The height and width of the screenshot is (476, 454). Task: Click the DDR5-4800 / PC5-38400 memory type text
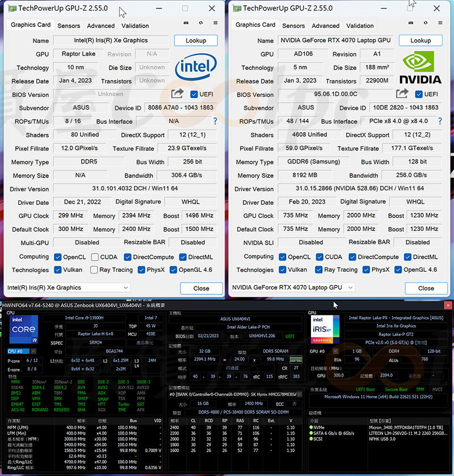tap(243, 412)
